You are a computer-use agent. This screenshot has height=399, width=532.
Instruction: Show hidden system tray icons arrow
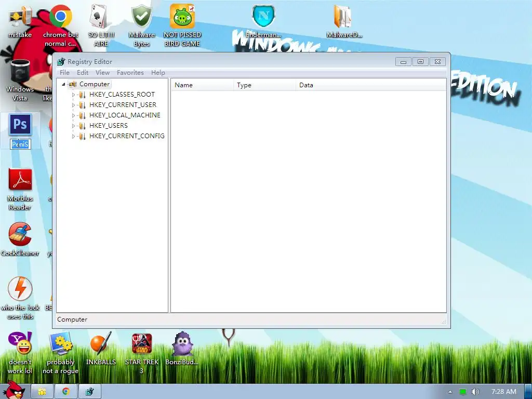click(x=450, y=392)
